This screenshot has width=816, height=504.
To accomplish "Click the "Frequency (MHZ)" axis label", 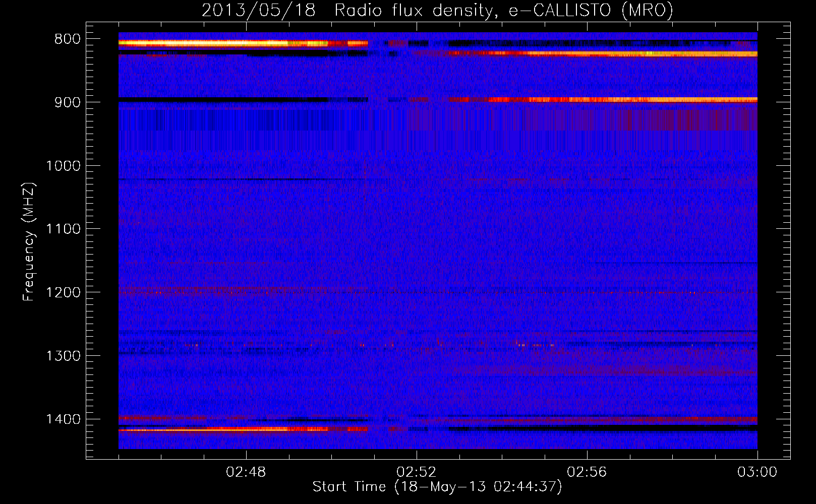I will click(29, 241).
